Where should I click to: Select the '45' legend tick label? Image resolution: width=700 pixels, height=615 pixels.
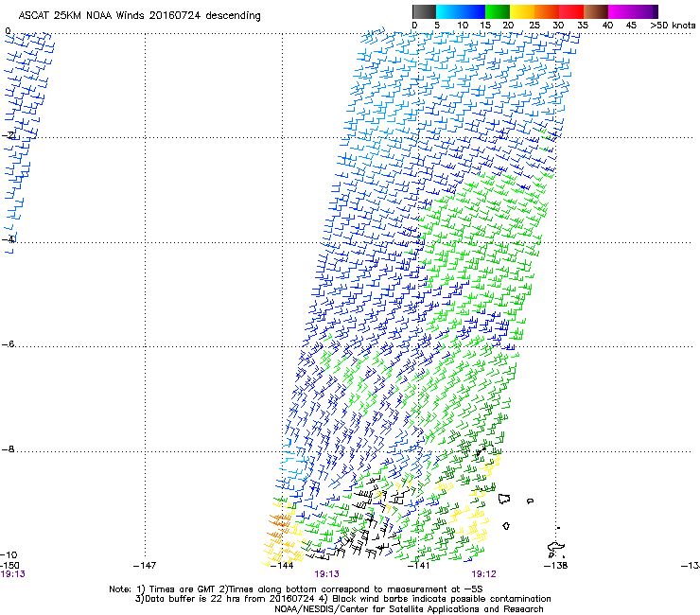point(631,26)
